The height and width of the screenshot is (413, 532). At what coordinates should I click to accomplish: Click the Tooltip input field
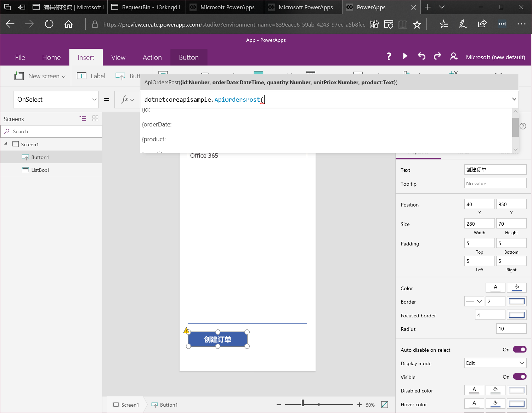click(x=495, y=183)
